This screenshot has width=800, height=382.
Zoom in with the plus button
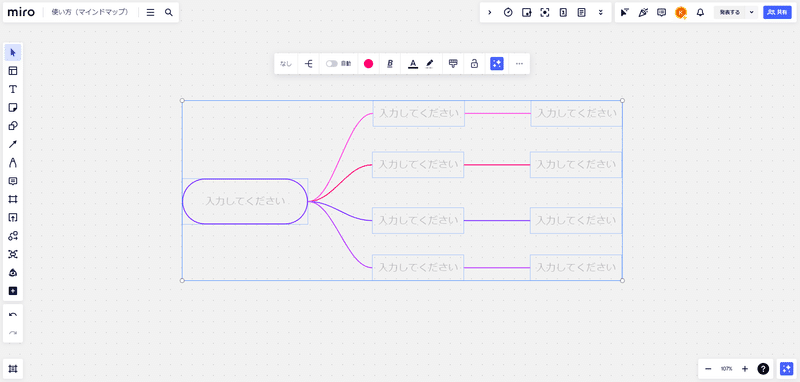(744, 369)
